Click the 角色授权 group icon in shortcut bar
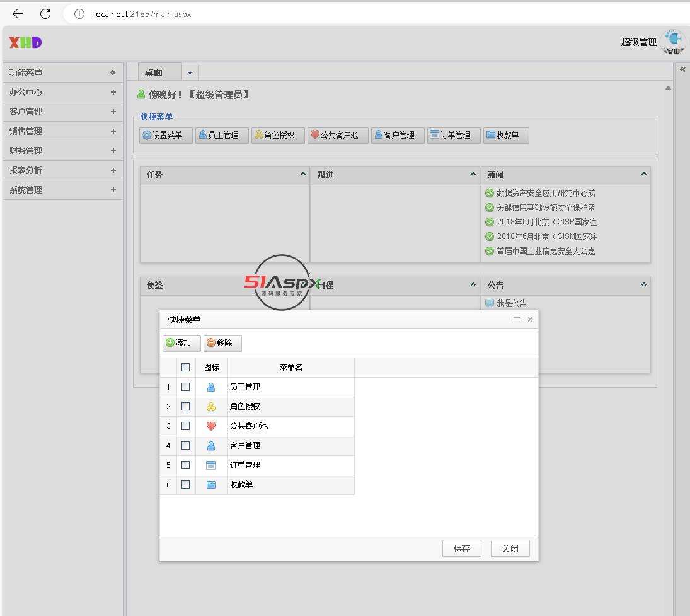 click(258, 135)
